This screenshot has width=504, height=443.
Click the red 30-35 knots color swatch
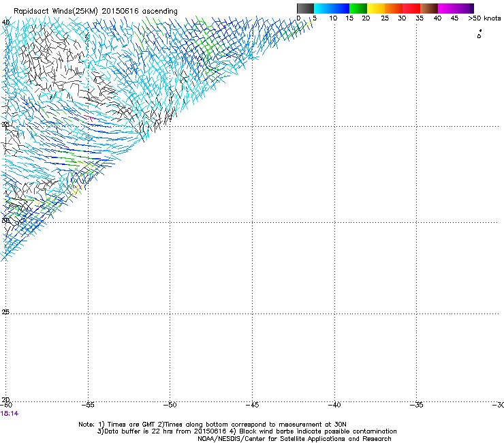(411, 8)
